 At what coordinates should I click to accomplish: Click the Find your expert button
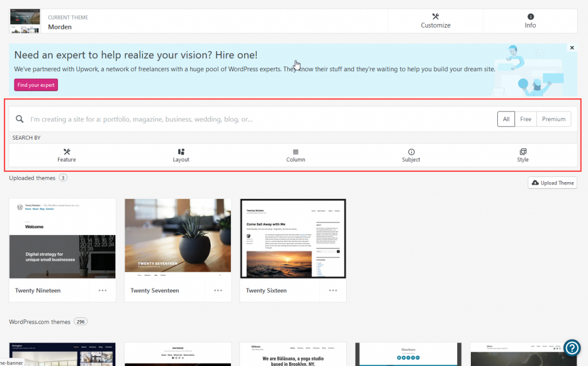36,85
